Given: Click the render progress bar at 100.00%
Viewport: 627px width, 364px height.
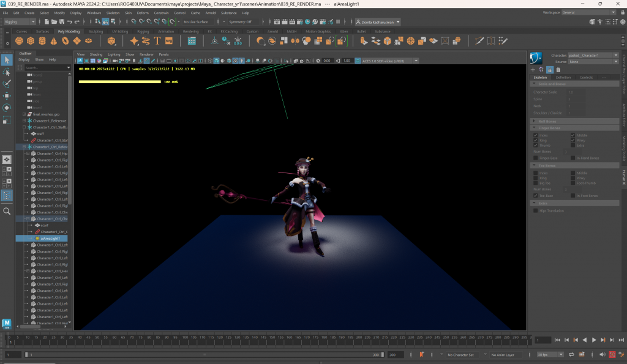Looking at the screenshot, I should point(120,82).
